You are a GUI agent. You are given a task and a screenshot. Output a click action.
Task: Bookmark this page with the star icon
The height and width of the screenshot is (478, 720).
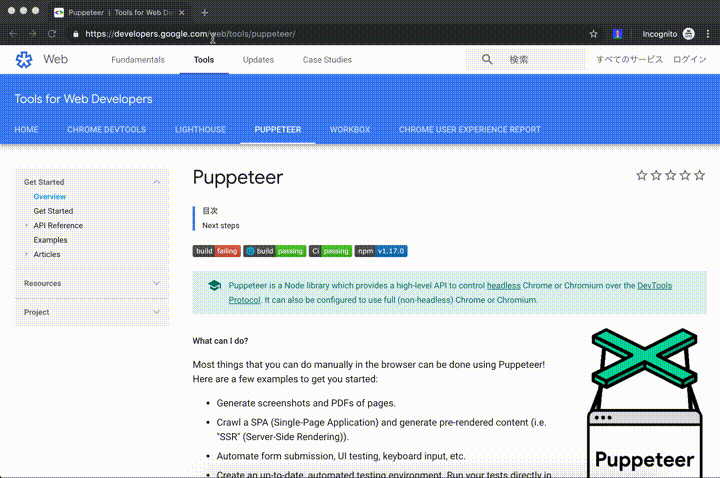click(x=593, y=34)
